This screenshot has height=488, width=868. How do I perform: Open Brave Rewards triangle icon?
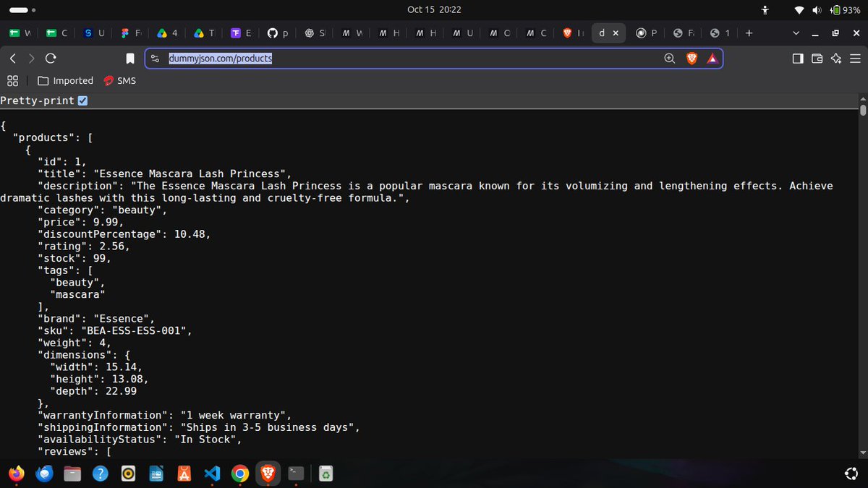(712, 59)
